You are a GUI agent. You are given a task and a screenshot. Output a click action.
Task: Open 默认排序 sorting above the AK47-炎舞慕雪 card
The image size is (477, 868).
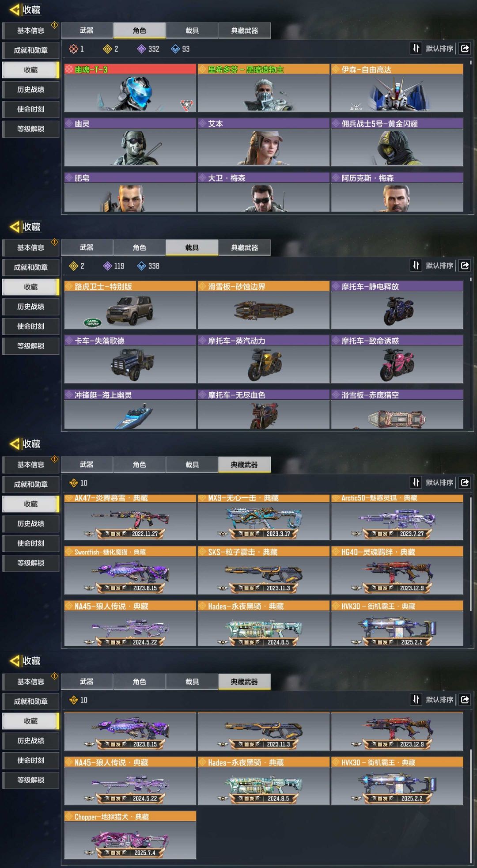[x=439, y=482]
